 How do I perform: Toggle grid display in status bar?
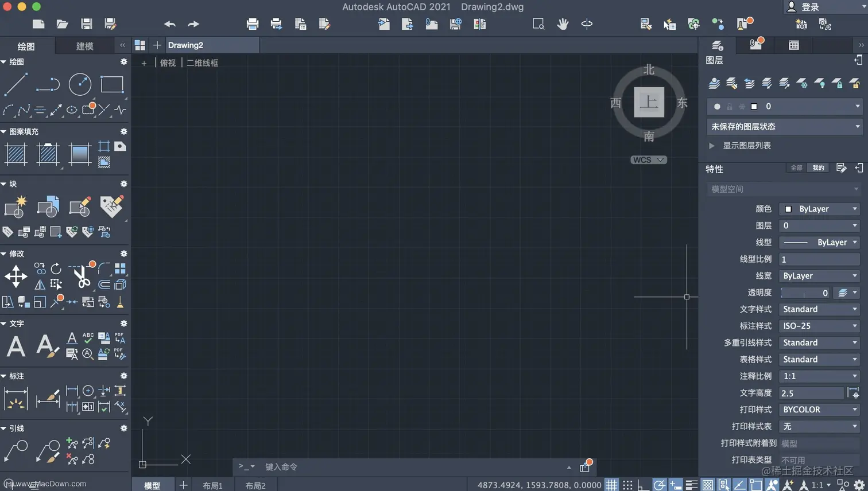(612, 485)
